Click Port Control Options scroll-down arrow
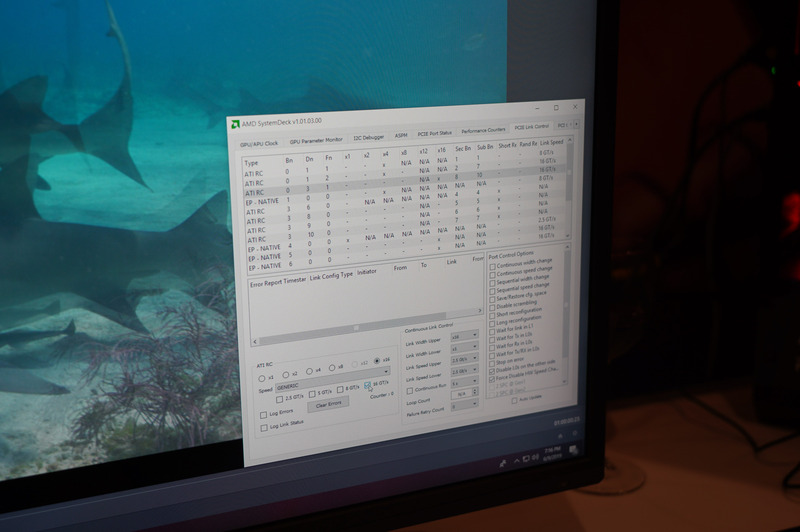Image resolution: width=800 pixels, height=532 pixels. click(564, 381)
